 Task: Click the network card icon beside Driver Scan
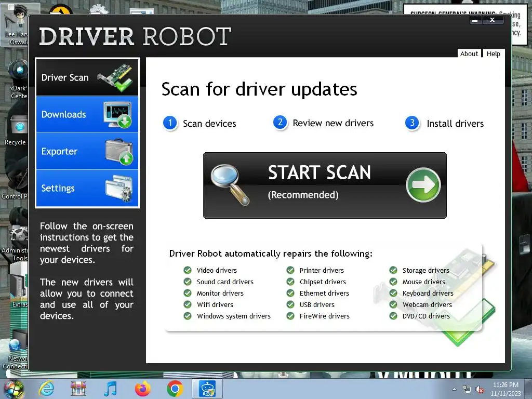pyautogui.click(x=115, y=77)
